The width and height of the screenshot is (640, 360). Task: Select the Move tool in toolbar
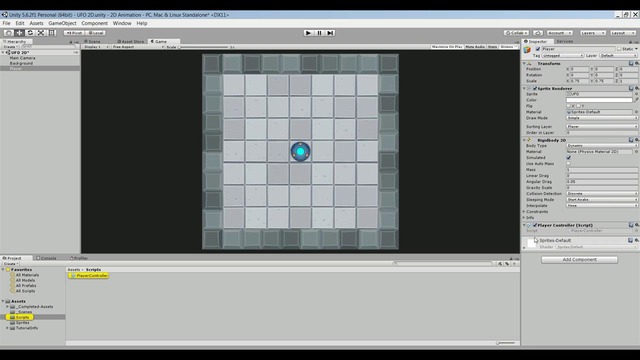click(x=19, y=33)
